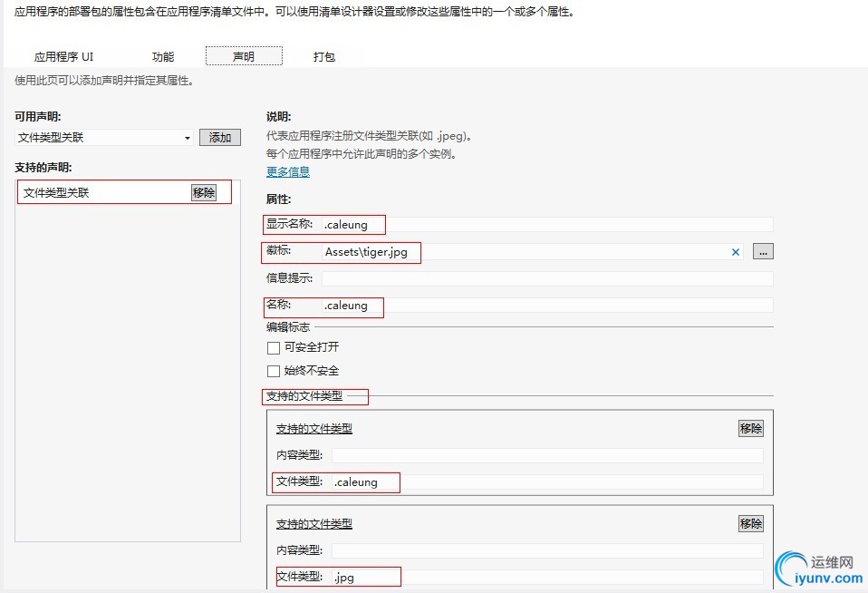The image size is (868, 593).
Task: Select the 声明 tab
Action: (244, 56)
